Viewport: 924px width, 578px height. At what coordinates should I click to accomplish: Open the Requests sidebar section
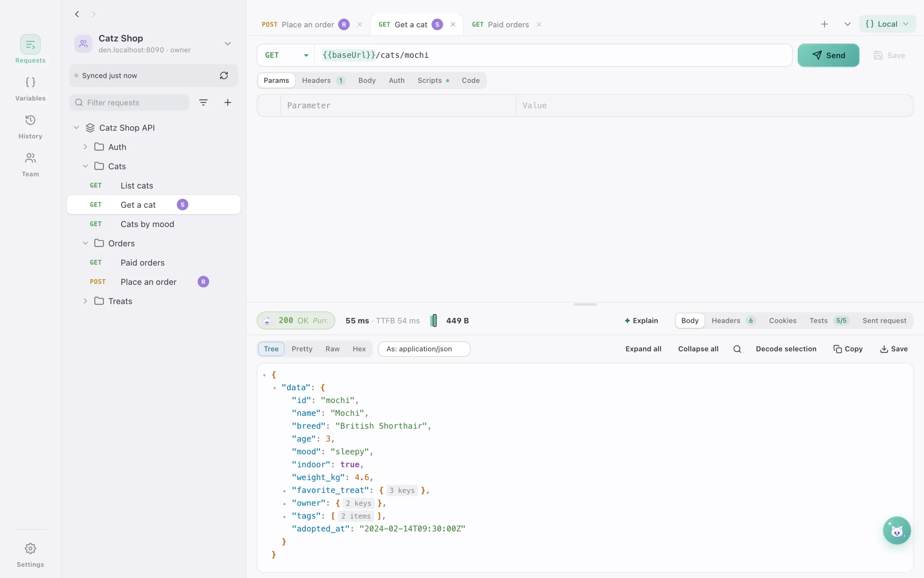(30, 49)
